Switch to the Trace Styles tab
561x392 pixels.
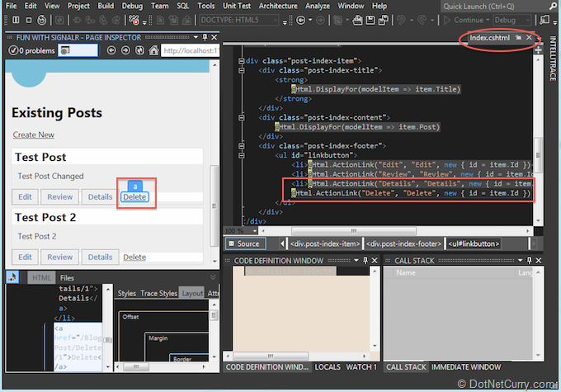coord(159,294)
